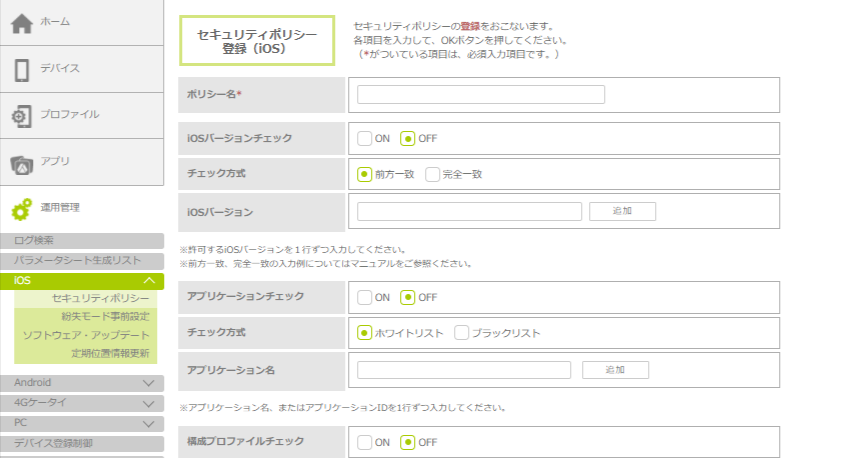Expand the PC section
The image size is (857, 458).
click(x=149, y=423)
